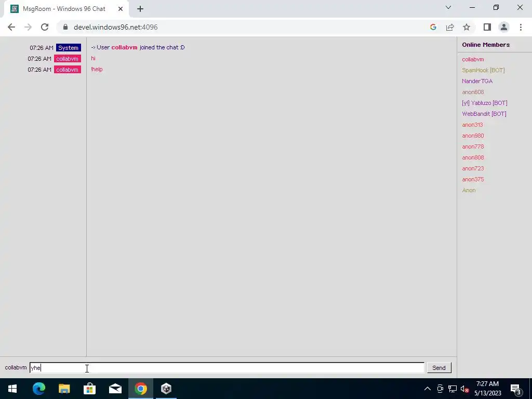The image size is (532, 399).
Task: Click member anon608
Action: 473,92
